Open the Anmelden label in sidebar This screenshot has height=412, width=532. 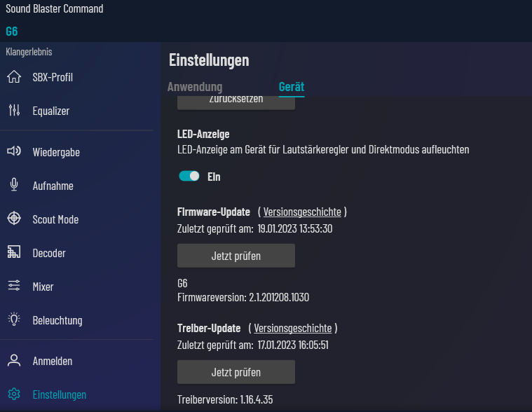pyautogui.click(x=53, y=361)
